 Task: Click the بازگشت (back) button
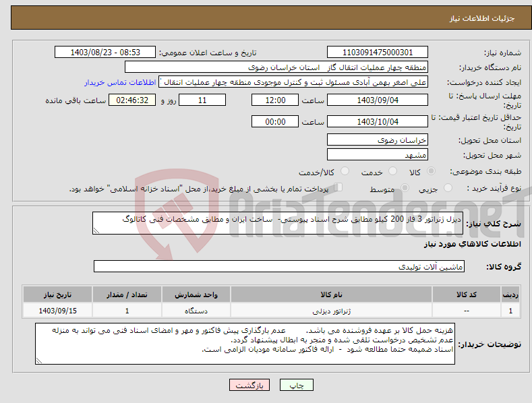(249, 385)
